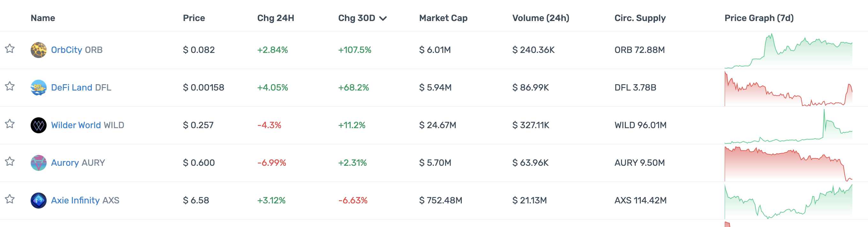View the Aurory 7d red price chart
Screen dimensions: 868x227
tap(788, 163)
